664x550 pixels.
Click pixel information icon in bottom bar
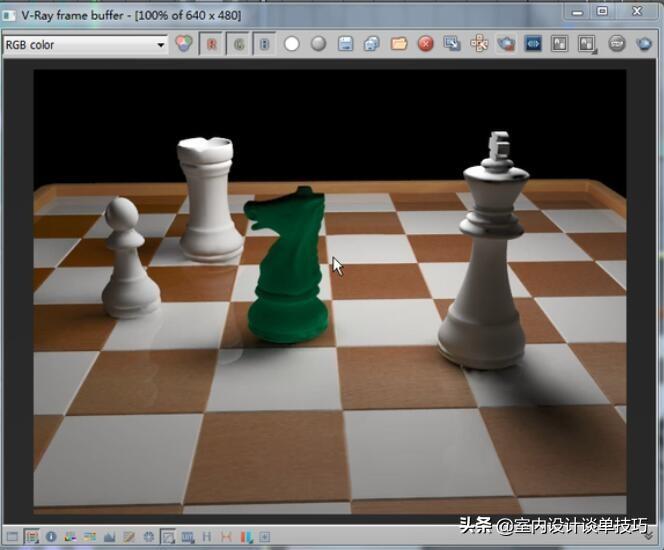coord(51,537)
